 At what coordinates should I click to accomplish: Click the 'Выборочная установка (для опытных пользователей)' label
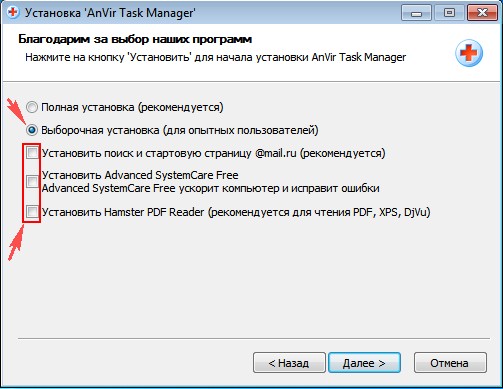point(180,130)
